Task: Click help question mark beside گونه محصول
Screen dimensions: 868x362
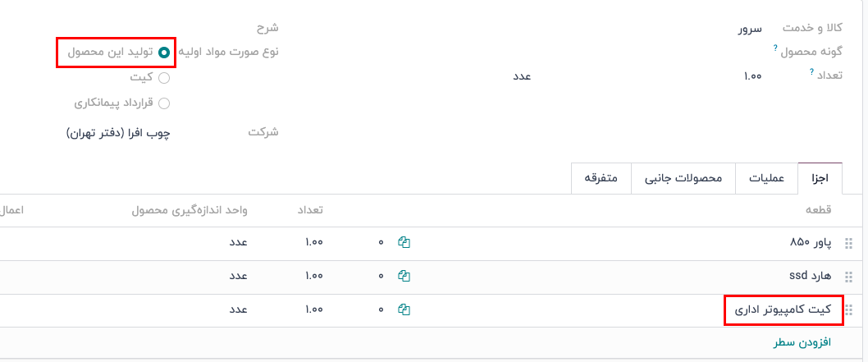Action: (x=775, y=48)
